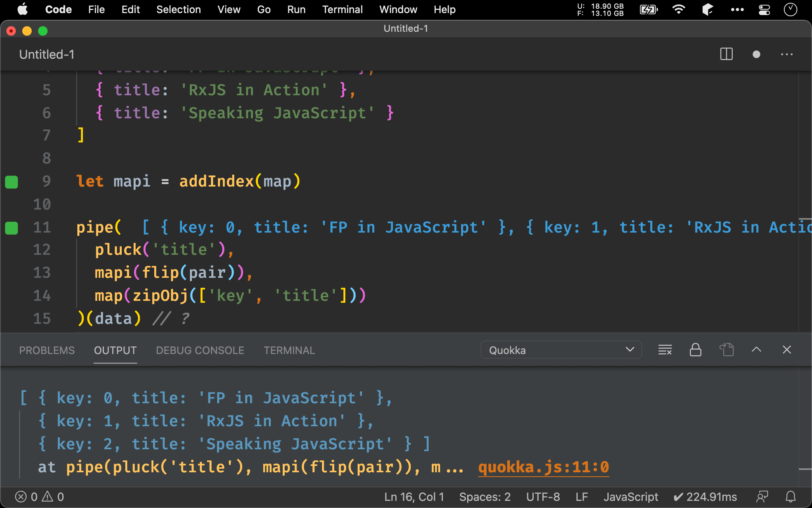812x508 pixels.
Task: Switch to the PROBLEMS tab
Action: click(47, 350)
